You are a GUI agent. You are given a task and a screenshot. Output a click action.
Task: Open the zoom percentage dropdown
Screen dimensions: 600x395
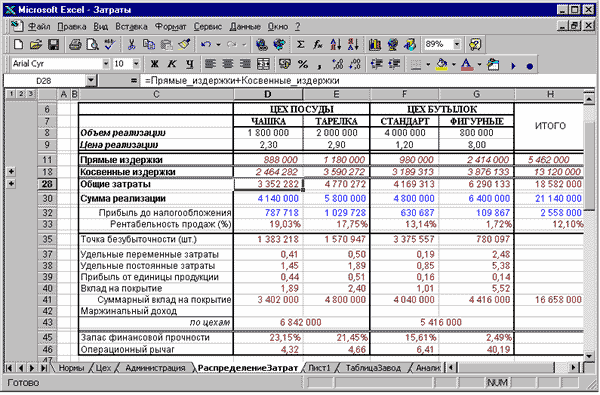point(457,44)
